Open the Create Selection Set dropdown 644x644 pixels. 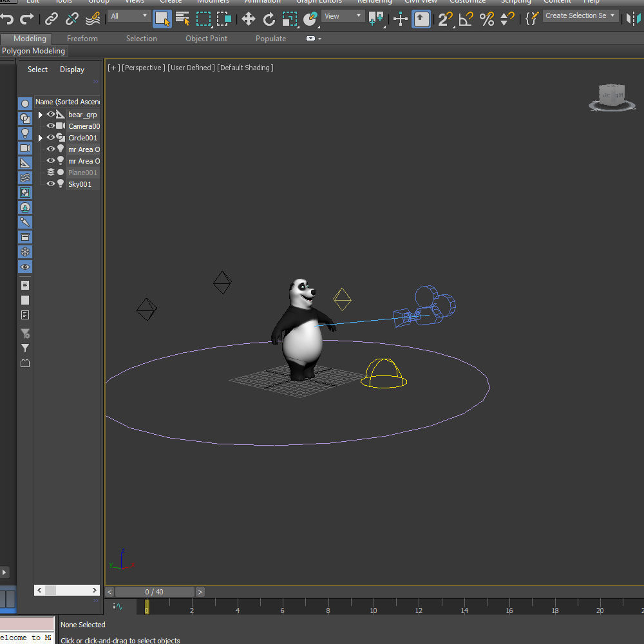click(580, 15)
